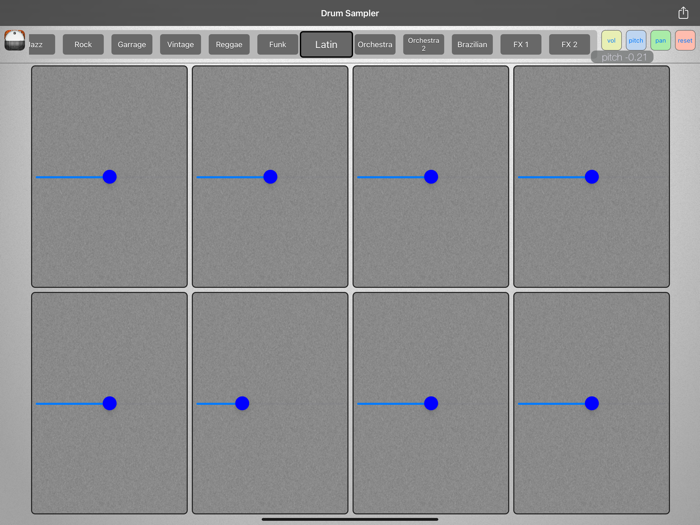Click slider knob on bottom row third pad
Screen dimensions: 700x525
click(431, 403)
